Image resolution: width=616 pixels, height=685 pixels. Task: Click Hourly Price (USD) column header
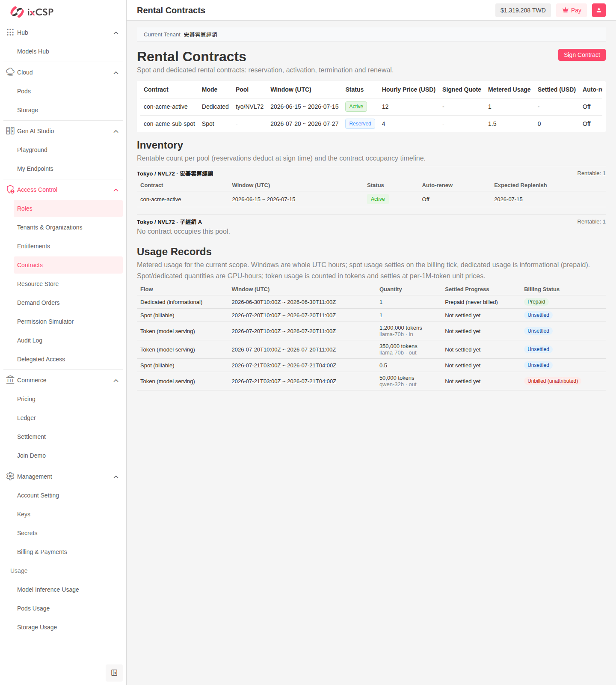[409, 89]
